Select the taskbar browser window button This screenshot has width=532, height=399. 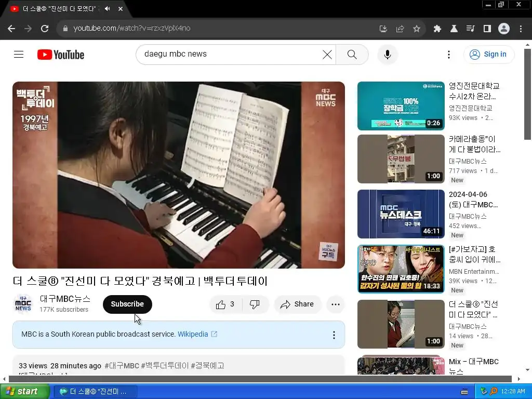click(x=95, y=392)
